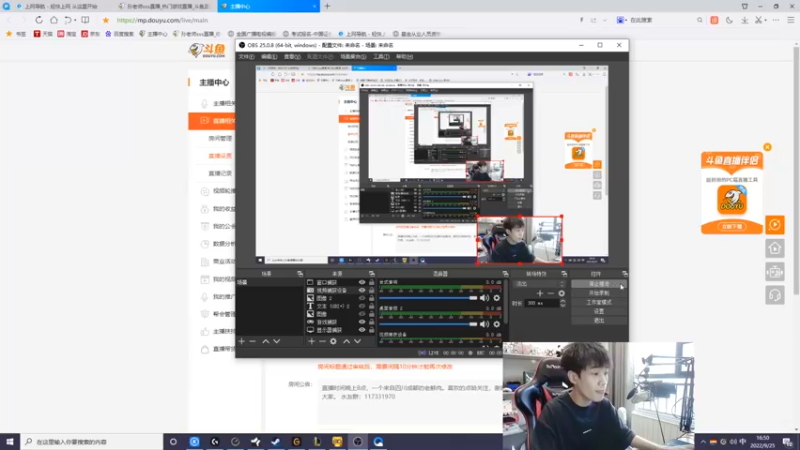Mute 桌面音频 2 with its speaker icon

[484, 324]
